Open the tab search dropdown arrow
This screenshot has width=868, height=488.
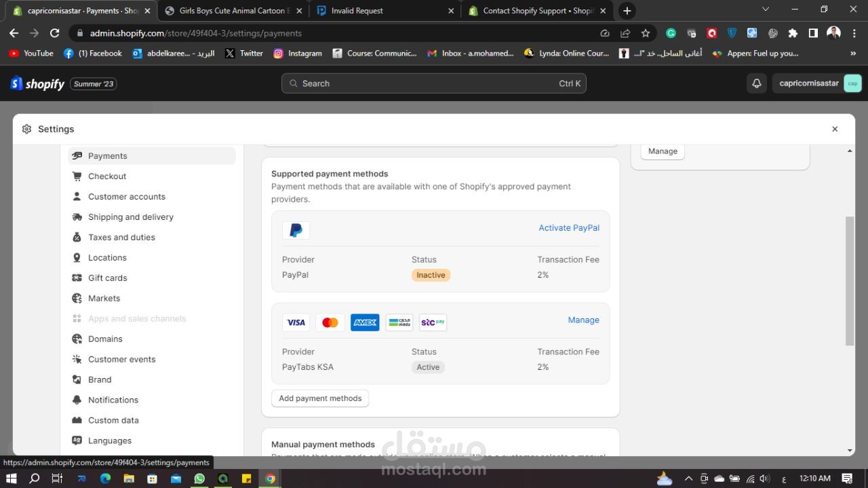click(x=766, y=10)
